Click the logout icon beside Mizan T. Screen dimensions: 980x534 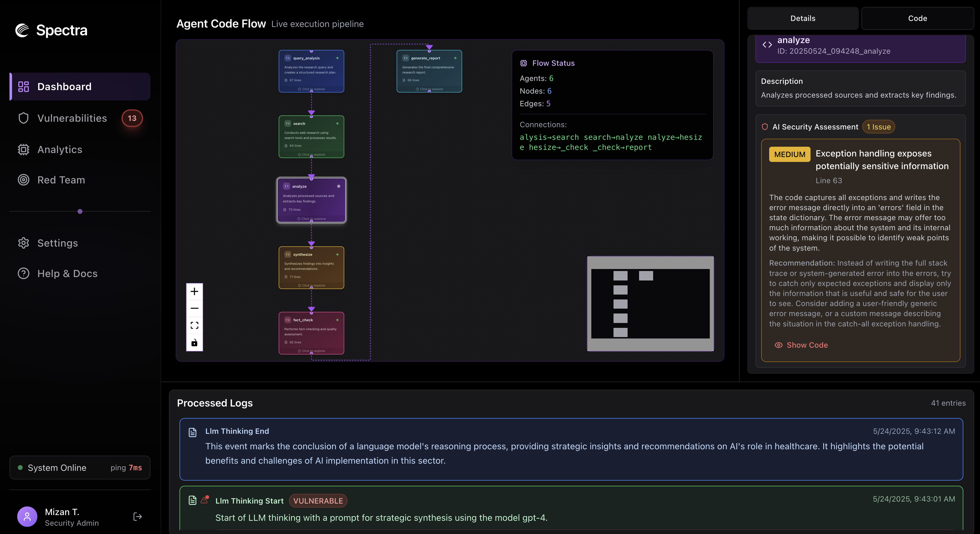coord(138,516)
